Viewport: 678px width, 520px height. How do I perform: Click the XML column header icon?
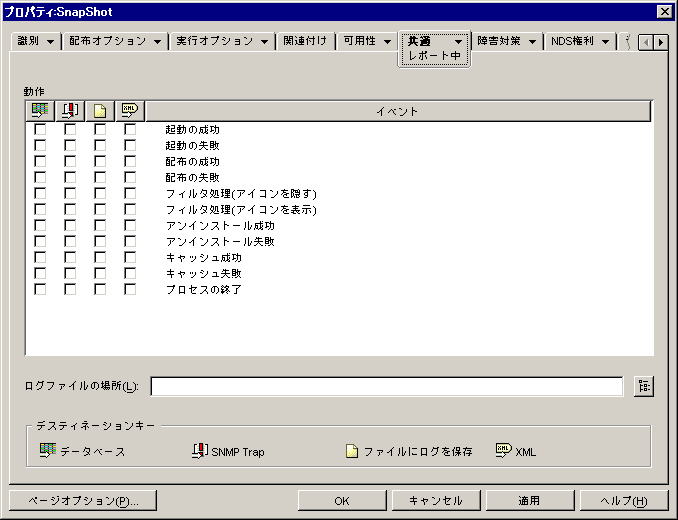(130, 111)
